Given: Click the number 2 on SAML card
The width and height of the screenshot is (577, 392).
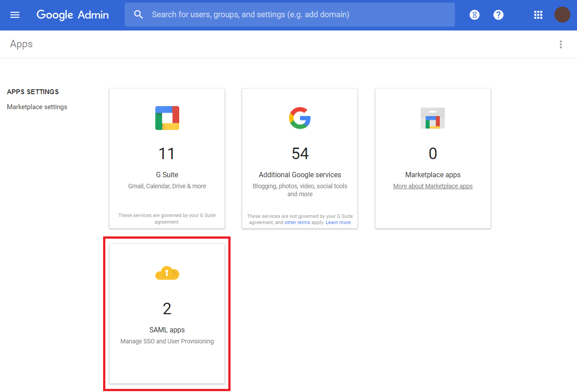Looking at the screenshot, I should [x=167, y=308].
